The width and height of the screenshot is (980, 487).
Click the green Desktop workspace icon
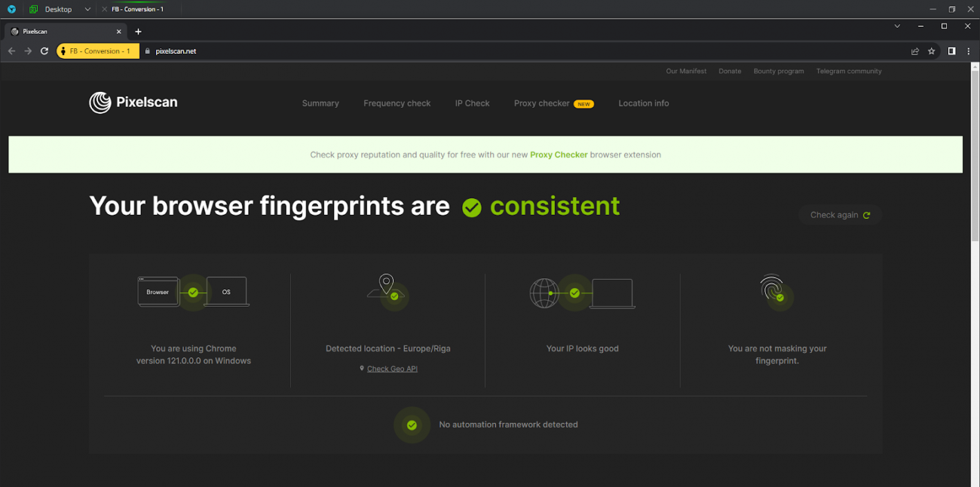tap(33, 9)
